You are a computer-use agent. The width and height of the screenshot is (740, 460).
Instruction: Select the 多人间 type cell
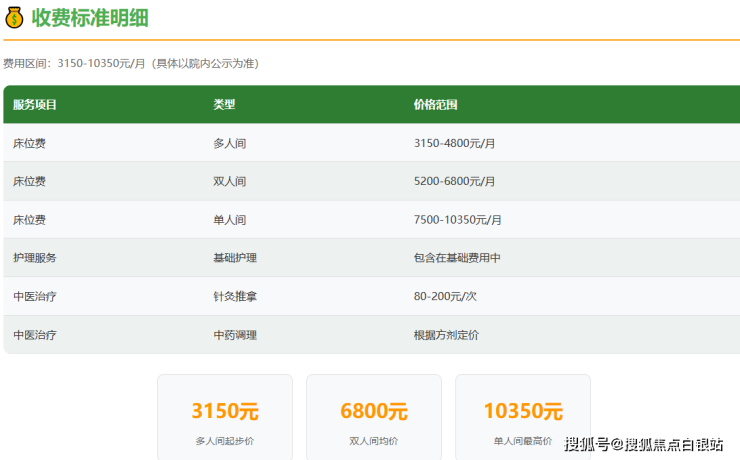point(229,143)
